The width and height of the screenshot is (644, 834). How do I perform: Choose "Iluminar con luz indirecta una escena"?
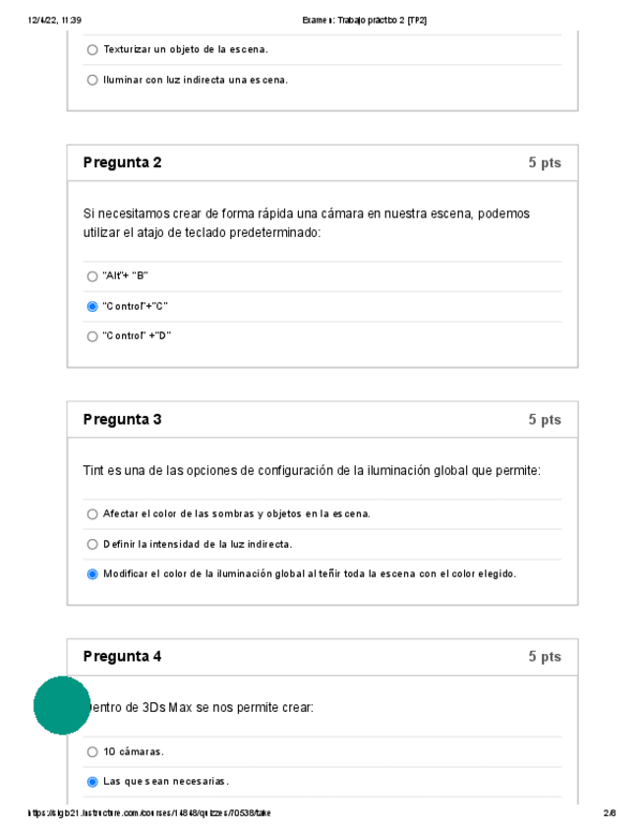(x=92, y=80)
